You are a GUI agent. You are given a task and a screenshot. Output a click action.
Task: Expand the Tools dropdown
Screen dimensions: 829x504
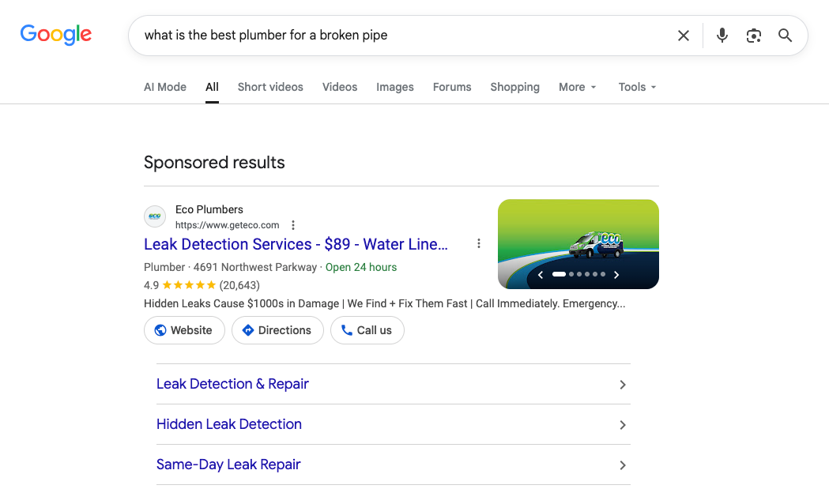(x=637, y=87)
